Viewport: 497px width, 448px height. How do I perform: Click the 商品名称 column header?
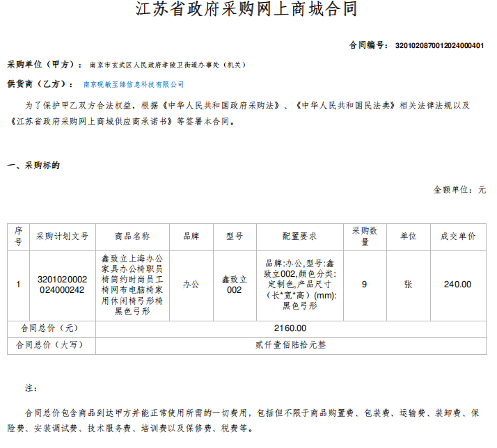pyautogui.click(x=132, y=237)
